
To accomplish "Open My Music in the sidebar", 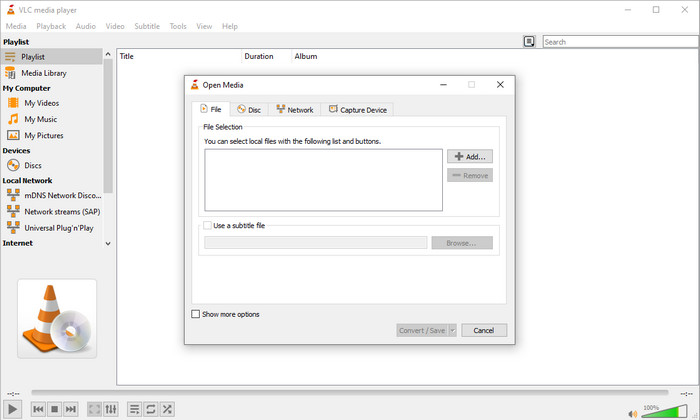I will coord(52,119).
